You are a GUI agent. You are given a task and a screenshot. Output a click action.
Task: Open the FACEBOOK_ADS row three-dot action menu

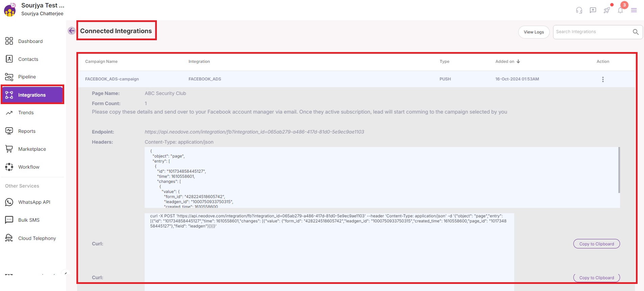click(603, 79)
